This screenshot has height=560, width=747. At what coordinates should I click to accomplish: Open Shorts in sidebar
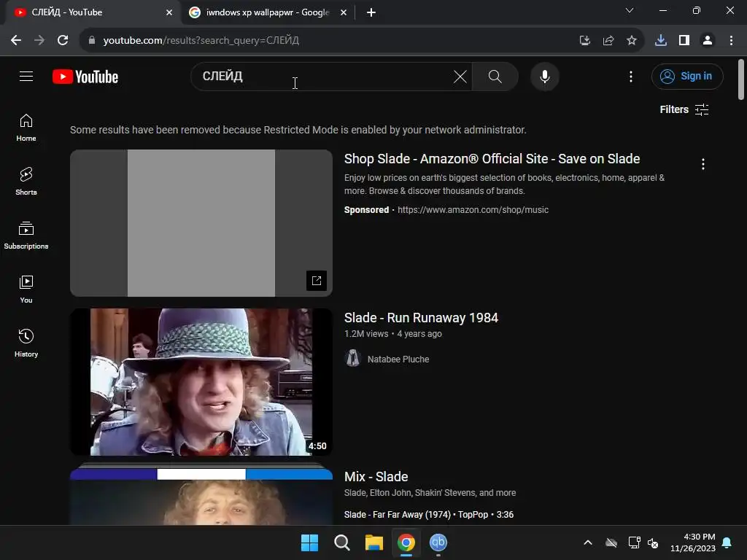pos(26,182)
